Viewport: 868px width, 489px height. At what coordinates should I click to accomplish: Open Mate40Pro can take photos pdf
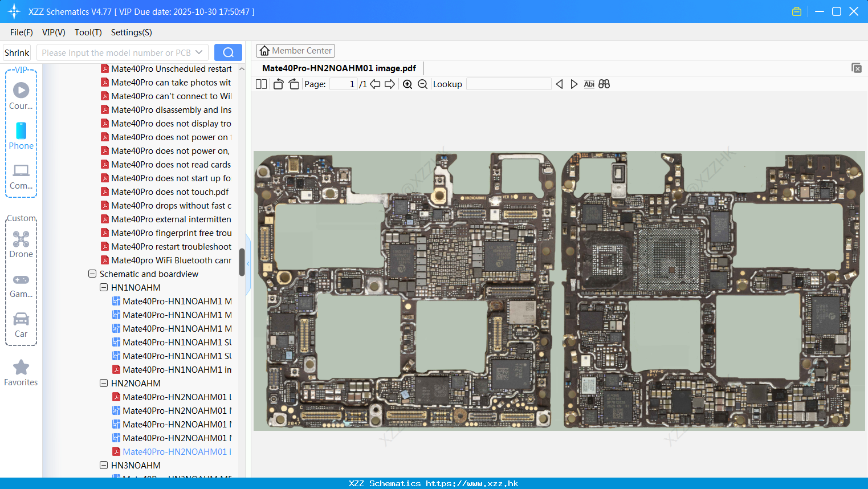[x=166, y=82]
